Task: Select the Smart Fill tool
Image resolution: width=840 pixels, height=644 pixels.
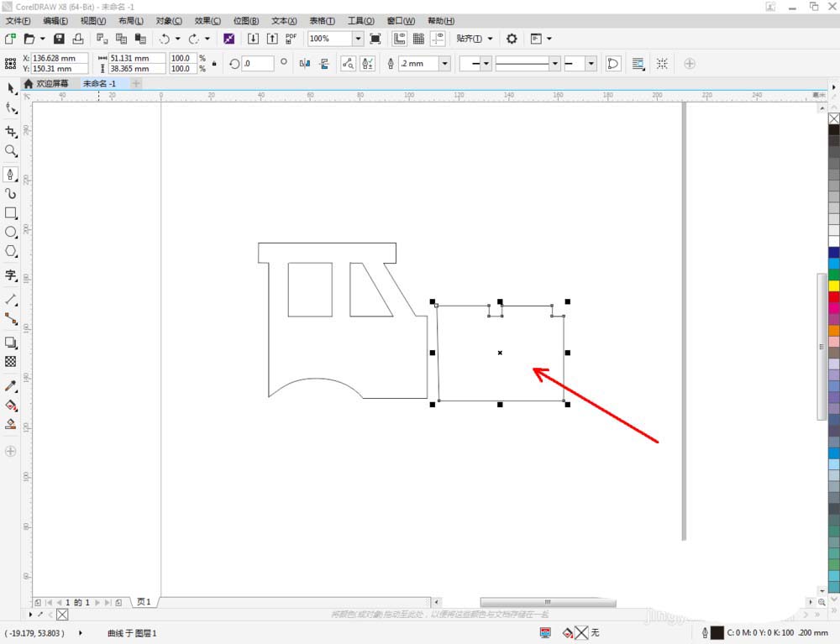Action: click(x=11, y=424)
